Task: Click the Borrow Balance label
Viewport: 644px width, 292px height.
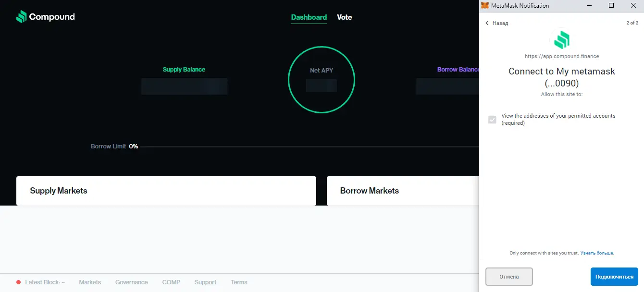Action: tap(458, 70)
